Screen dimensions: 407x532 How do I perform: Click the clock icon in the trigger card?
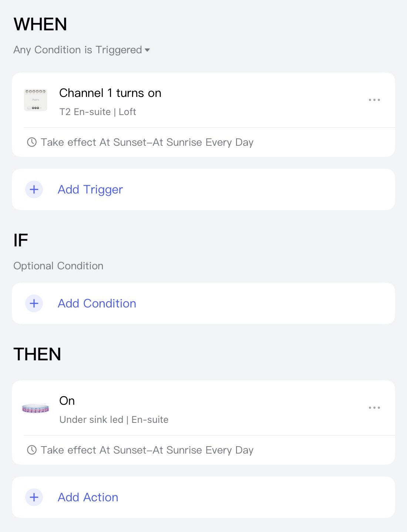pyautogui.click(x=32, y=142)
